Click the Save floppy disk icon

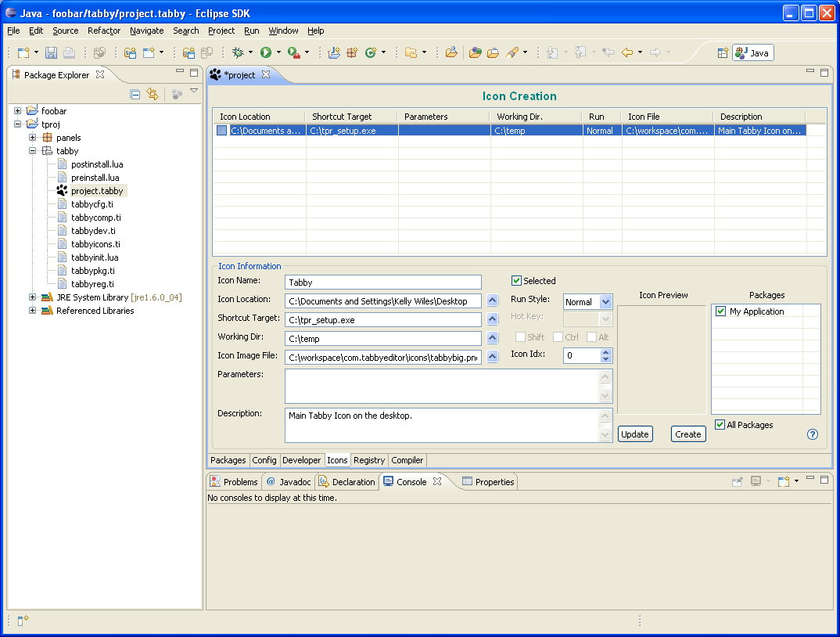51,52
